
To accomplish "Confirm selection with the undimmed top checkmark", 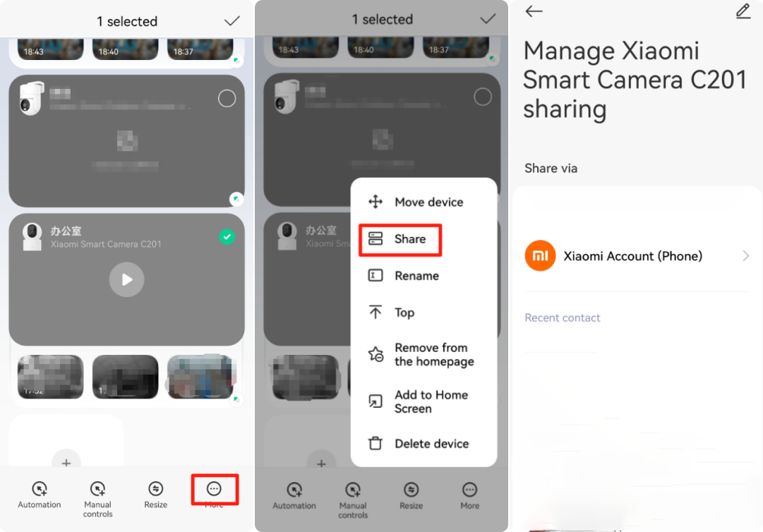I will point(232,21).
